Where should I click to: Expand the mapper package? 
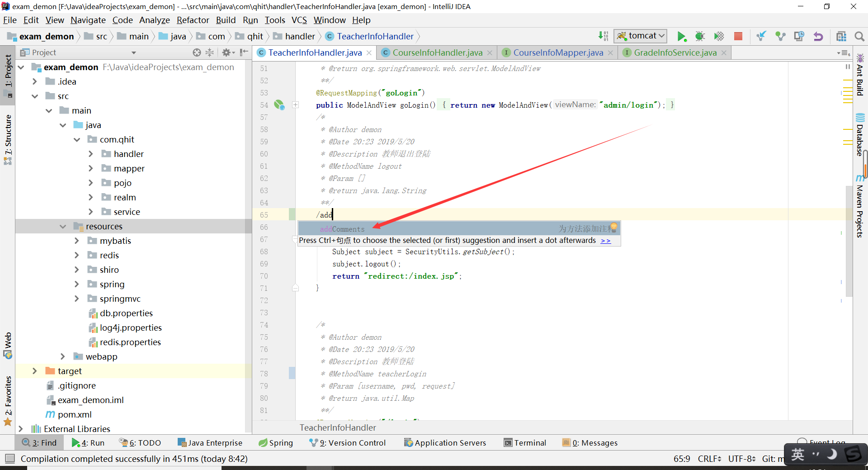tap(90, 168)
